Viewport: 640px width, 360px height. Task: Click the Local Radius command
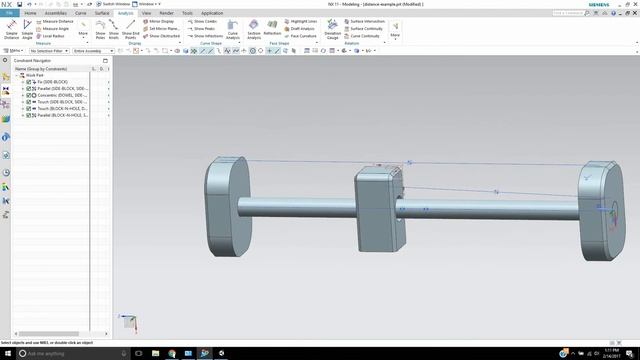(50, 36)
